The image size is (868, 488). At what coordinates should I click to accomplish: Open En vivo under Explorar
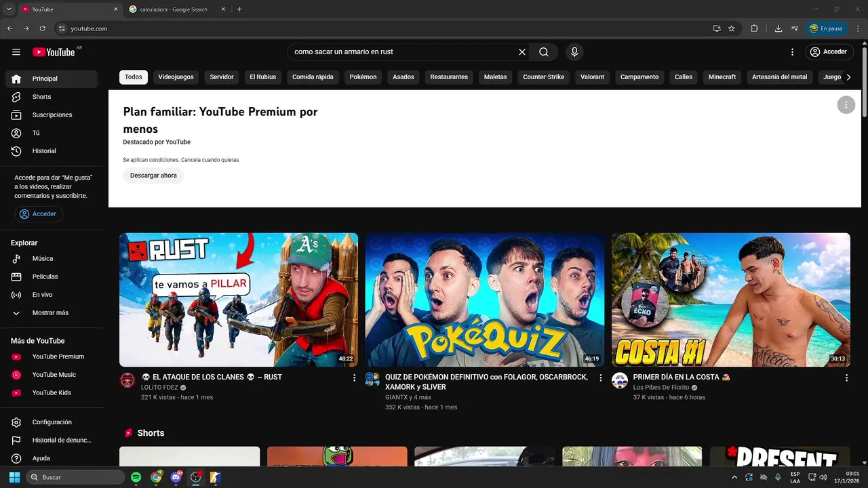coord(52,295)
